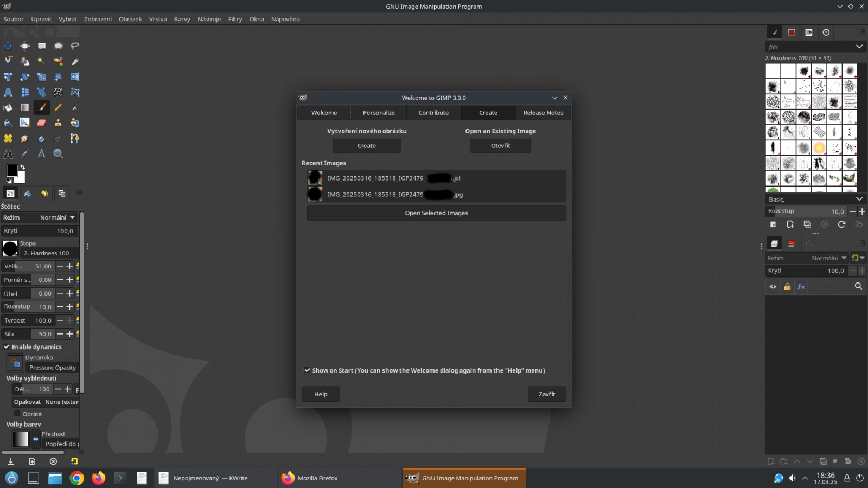
Task: Click Zavřít to close the Welcome dialog
Action: coord(547,394)
